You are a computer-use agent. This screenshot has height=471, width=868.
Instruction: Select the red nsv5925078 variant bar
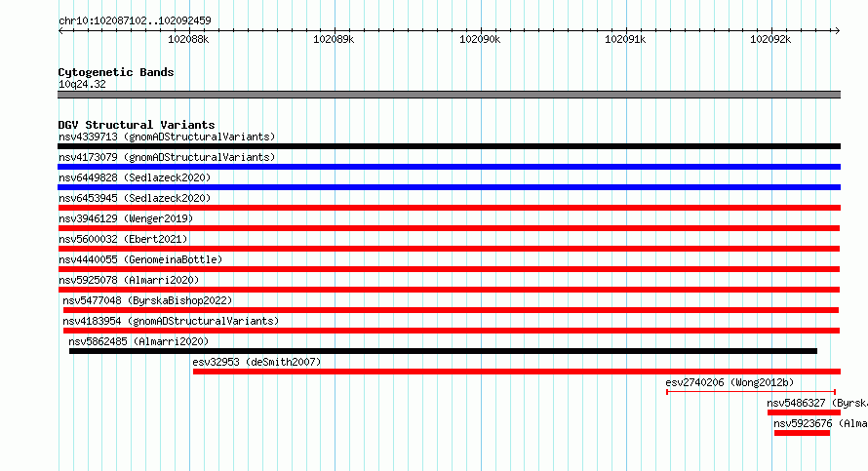449,290
